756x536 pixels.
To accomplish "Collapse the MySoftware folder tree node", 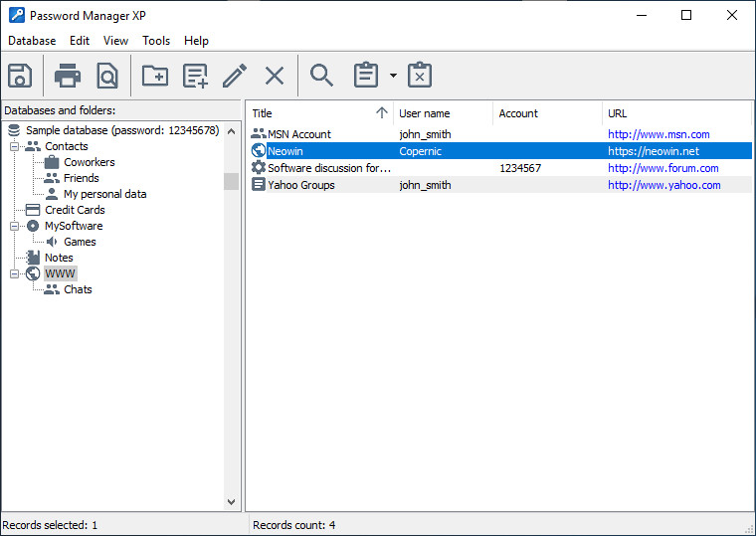I will click(x=15, y=226).
